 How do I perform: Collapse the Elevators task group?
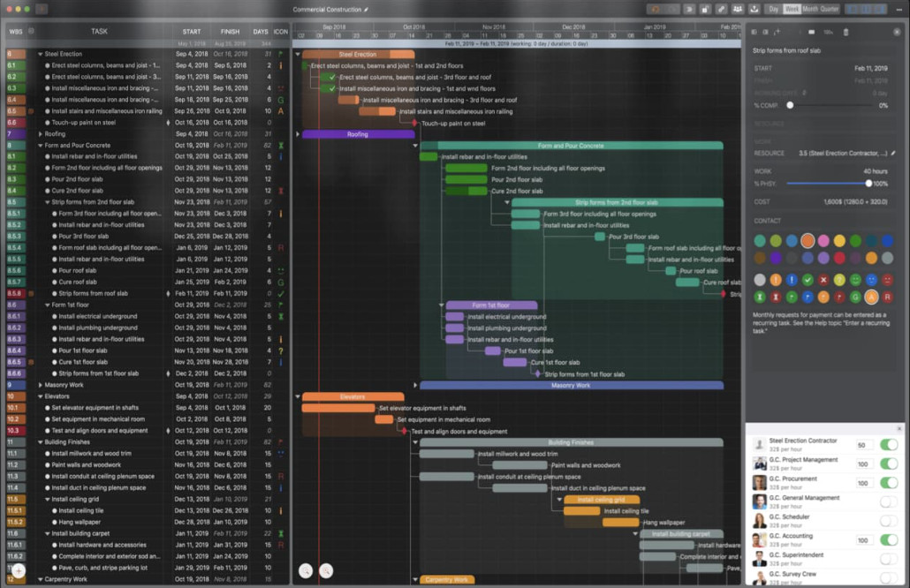pyautogui.click(x=40, y=396)
